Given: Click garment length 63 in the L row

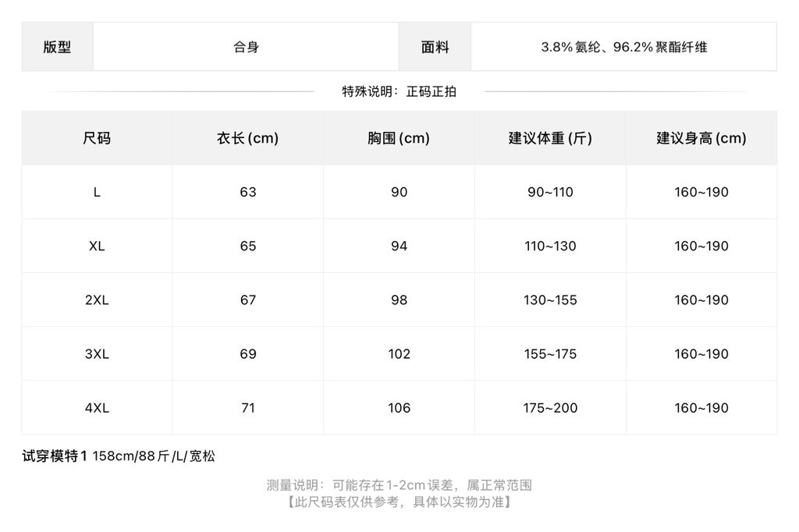Looking at the screenshot, I should [x=248, y=192].
